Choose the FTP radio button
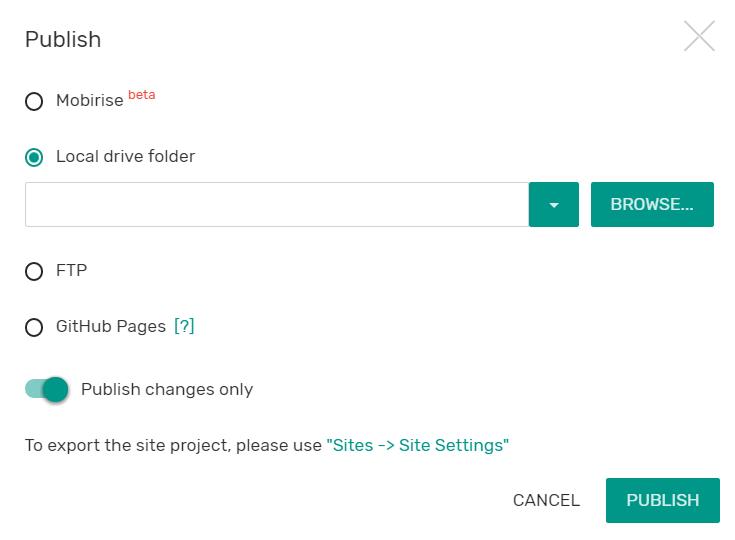Viewport: 735px width, 540px height. [x=34, y=271]
